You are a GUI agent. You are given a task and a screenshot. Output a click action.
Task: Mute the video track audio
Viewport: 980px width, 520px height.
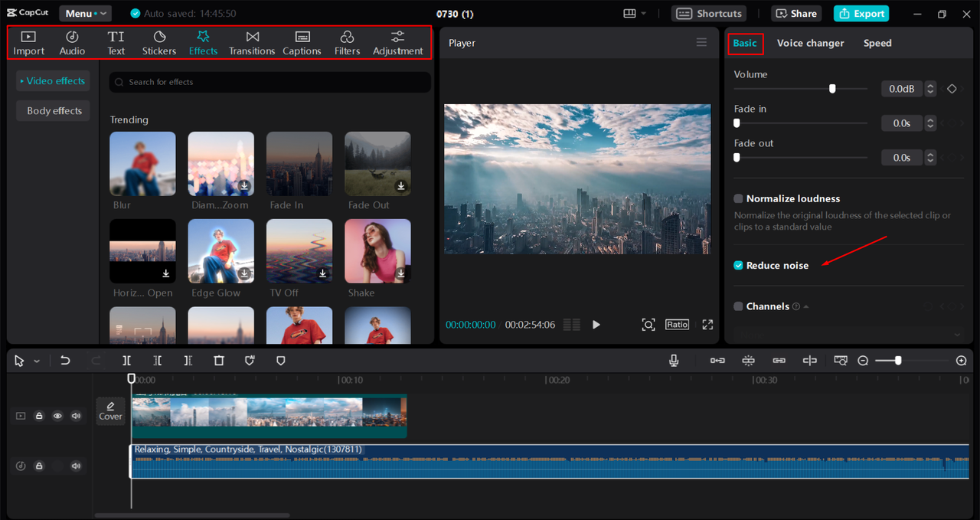[x=76, y=416]
